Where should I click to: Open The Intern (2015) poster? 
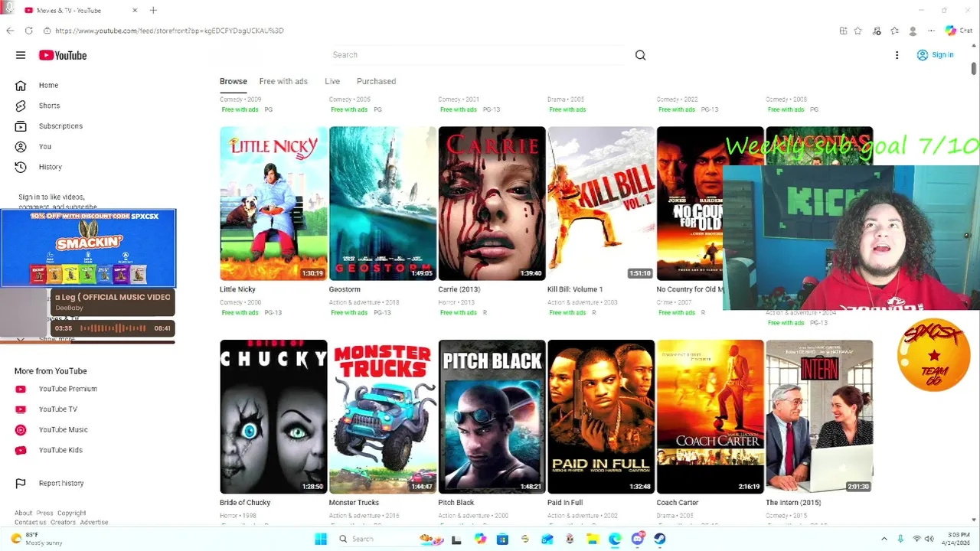pos(819,417)
